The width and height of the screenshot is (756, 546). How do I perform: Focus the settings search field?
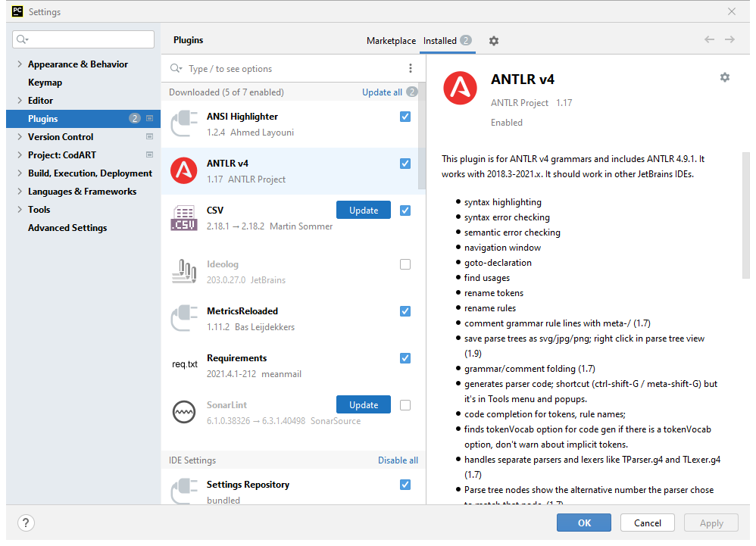pyautogui.click(x=83, y=39)
